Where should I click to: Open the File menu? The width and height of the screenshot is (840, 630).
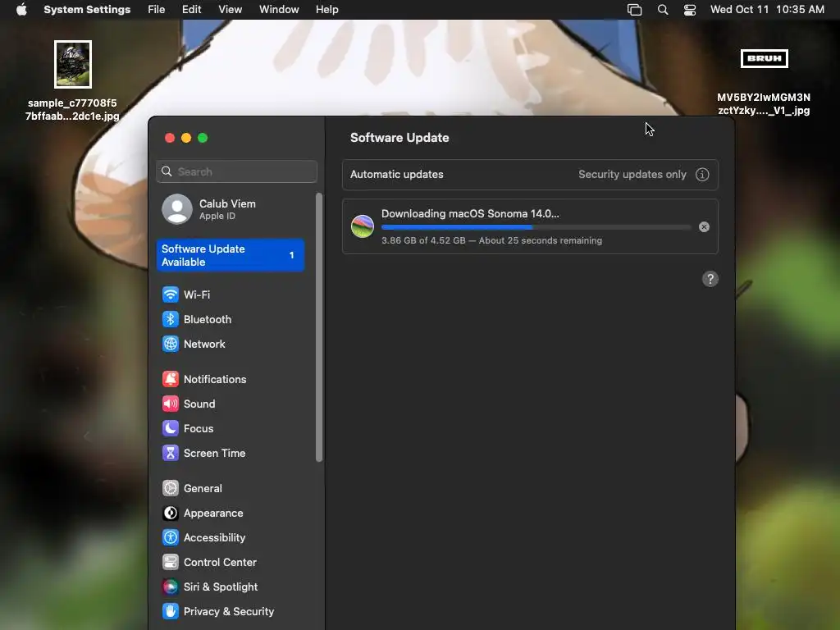(157, 10)
